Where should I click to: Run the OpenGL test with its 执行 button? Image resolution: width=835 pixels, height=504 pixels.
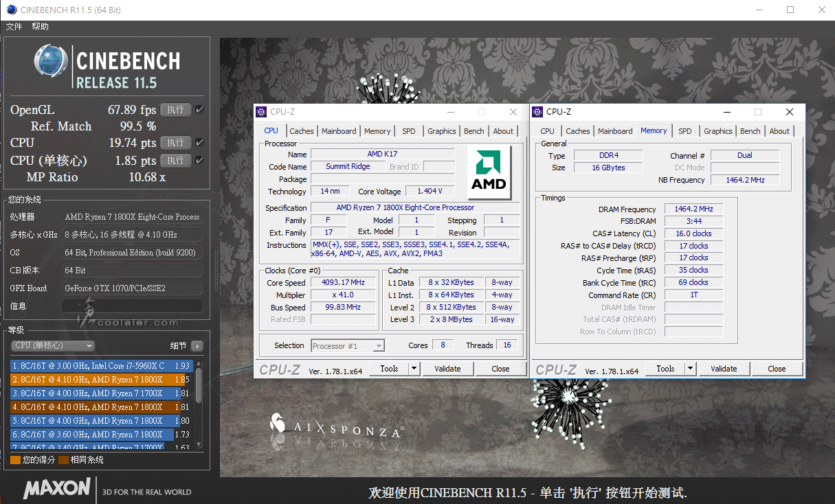tap(175, 110)
